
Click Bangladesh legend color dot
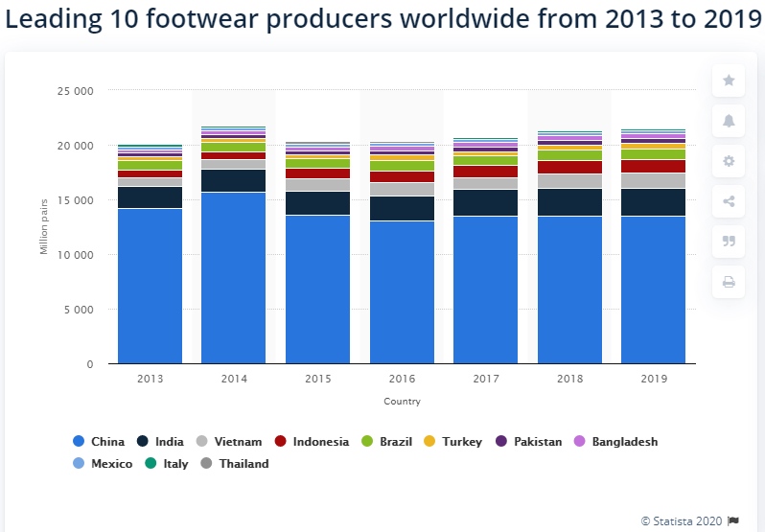579,442
